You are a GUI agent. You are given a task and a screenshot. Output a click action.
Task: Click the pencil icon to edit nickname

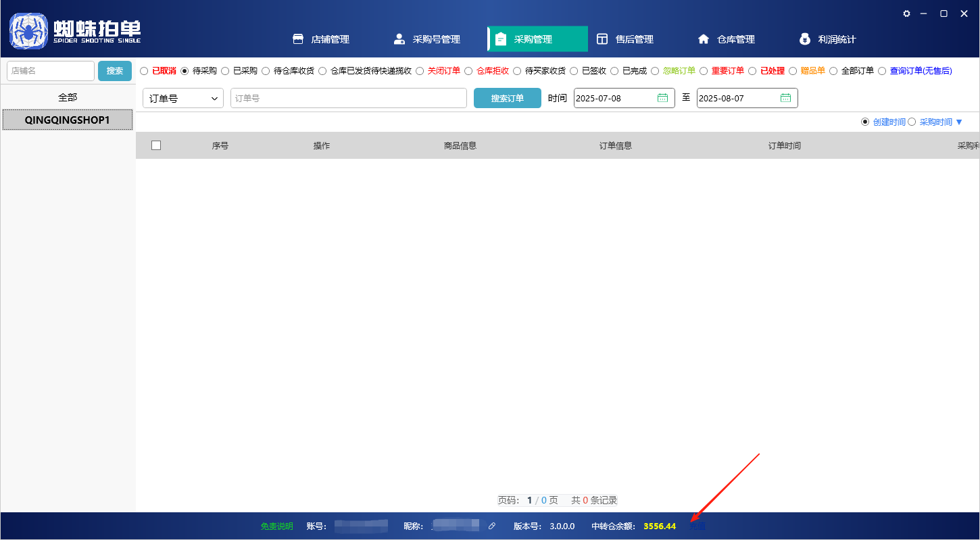[x=492, y=526]
